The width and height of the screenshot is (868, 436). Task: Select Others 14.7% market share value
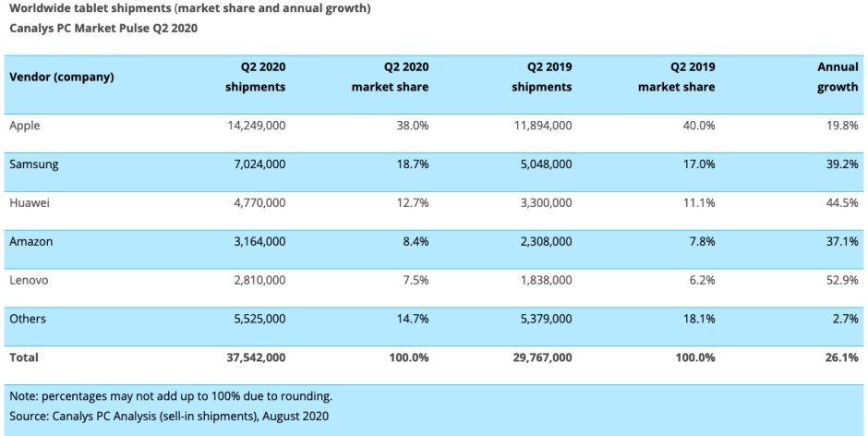click(x=413, y=319)
